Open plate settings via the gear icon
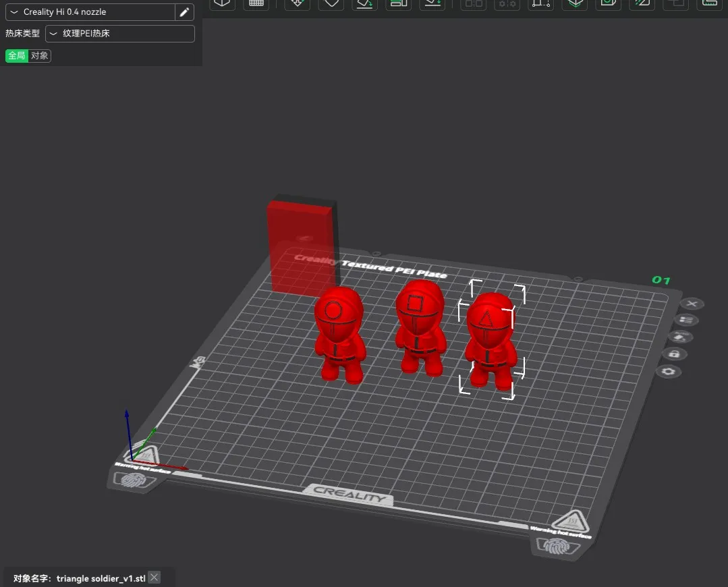 tap(668, 372)
